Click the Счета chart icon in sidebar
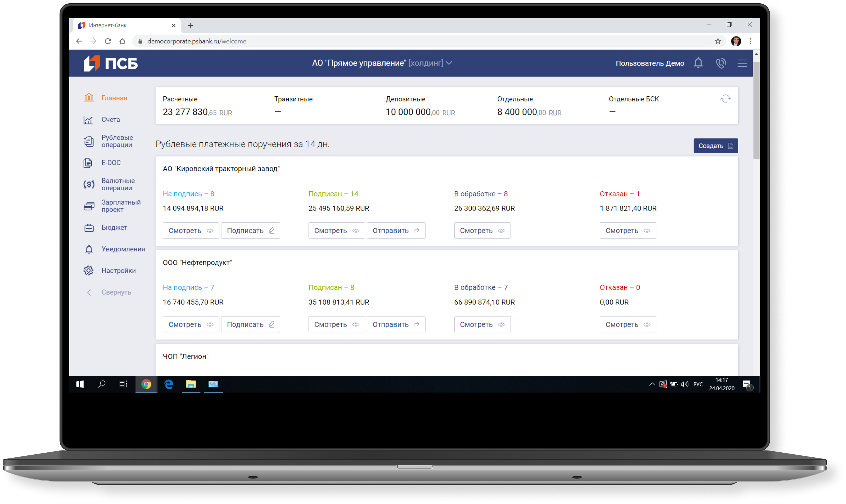846x504 pixels. tap(88, 119)
